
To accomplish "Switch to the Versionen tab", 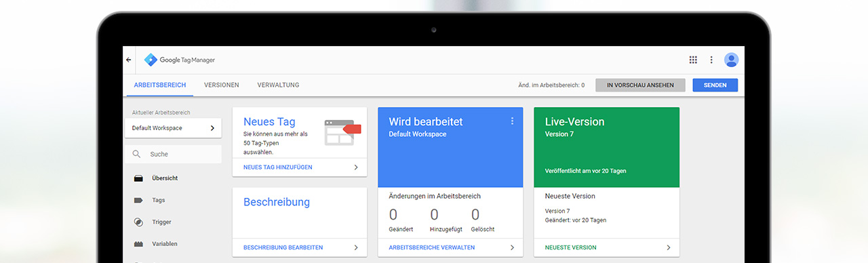I will click(x=222, y=85).
